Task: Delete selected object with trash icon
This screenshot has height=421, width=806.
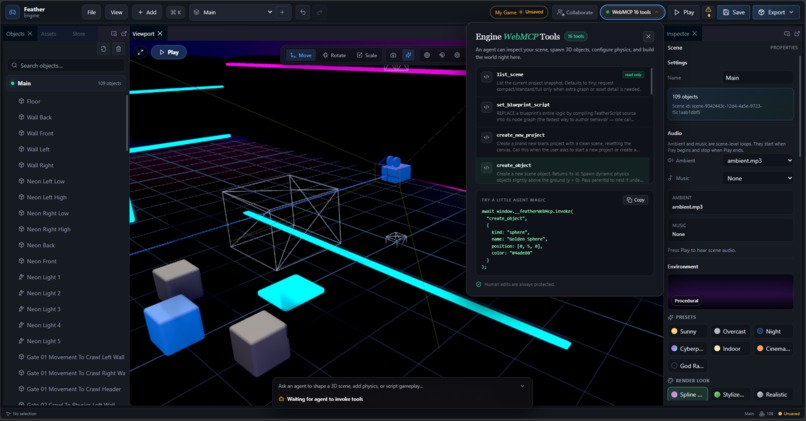Action: [x=119, y=49]
